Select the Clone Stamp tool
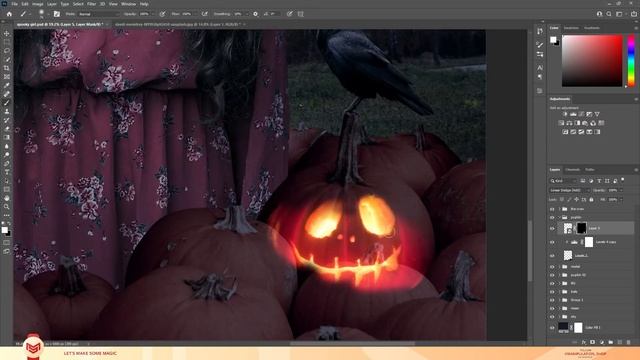 click(x=7, y=111)
